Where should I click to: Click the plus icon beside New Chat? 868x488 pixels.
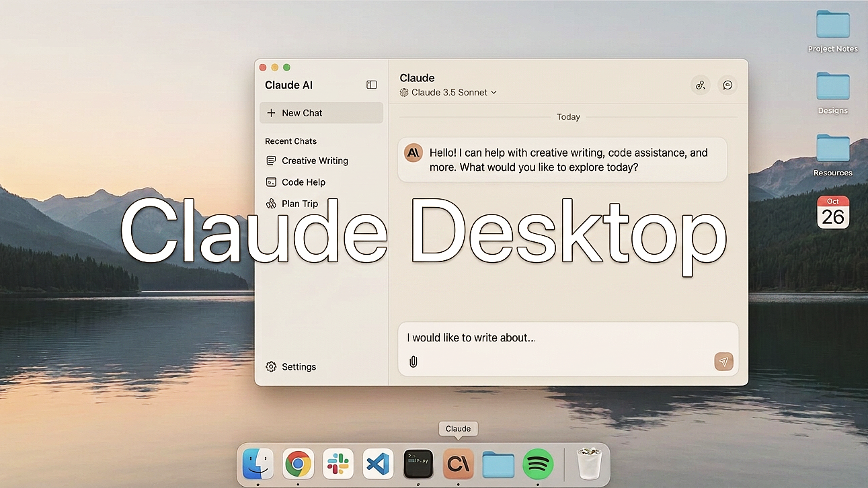coord(271,113)
